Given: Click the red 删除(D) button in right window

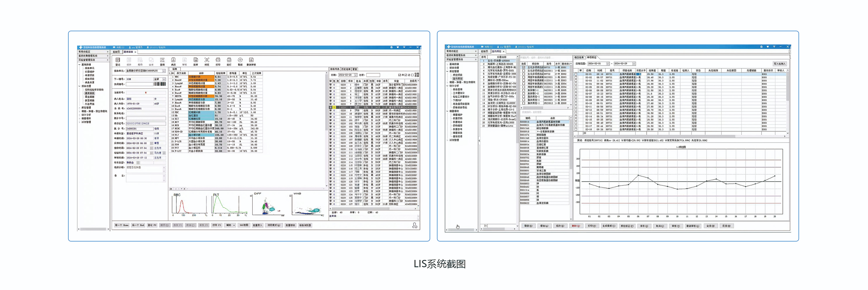Looking at the screenshot, I should [x=576, y=226].
